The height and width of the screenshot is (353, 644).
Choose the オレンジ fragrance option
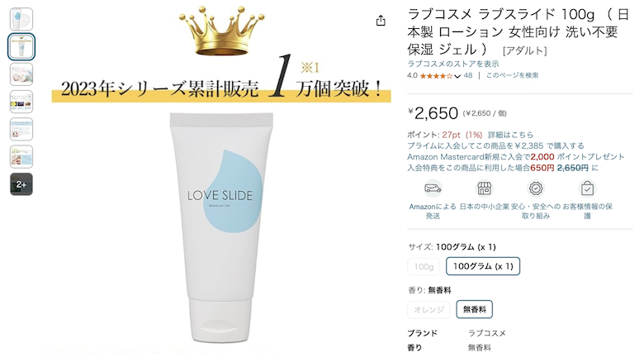pyautogui.click(x=429, y=309)
